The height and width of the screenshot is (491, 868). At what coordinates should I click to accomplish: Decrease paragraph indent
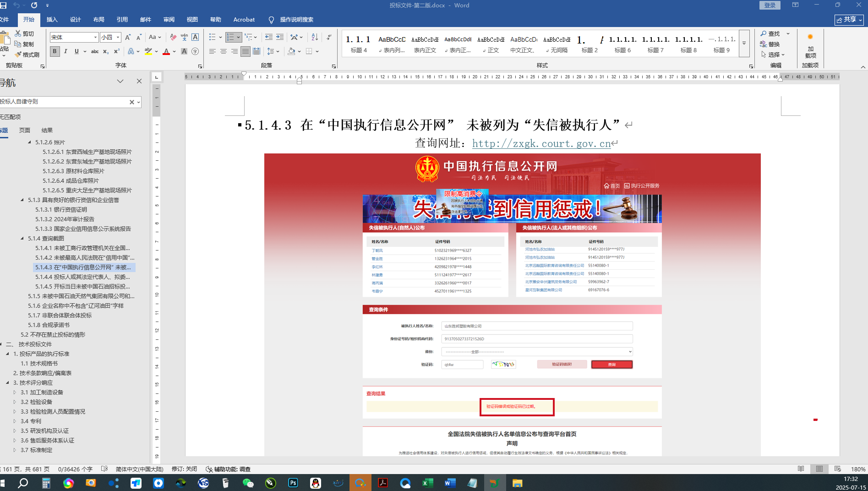[x=269, y=37]
